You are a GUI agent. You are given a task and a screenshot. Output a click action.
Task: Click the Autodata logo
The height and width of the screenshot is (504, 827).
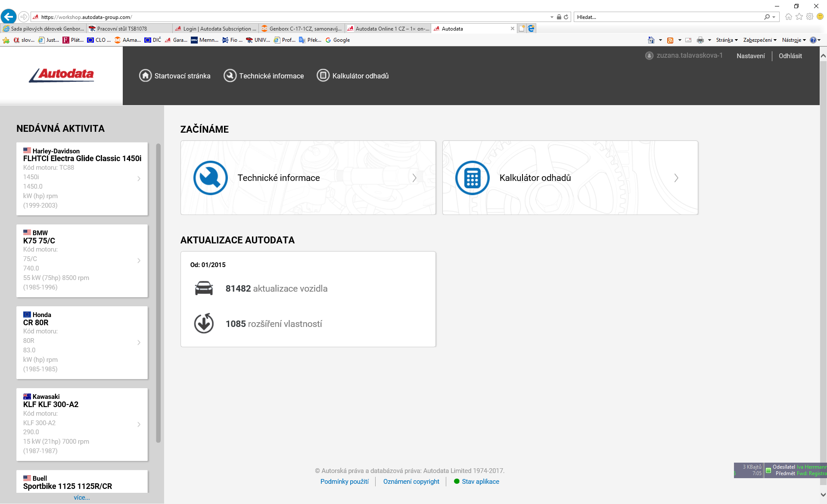tap(62, 75)
